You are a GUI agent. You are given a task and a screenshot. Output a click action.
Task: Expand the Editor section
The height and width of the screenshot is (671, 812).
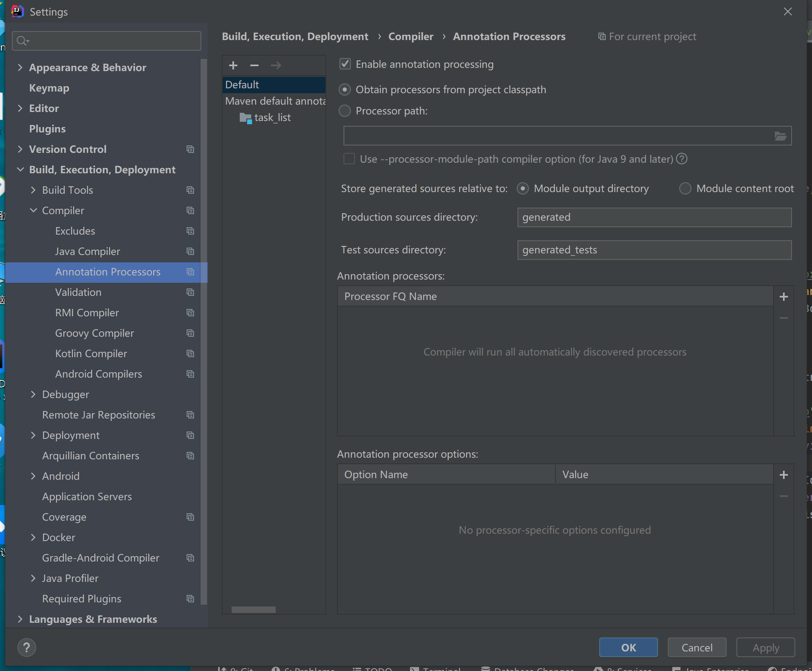click(x=20, y=108)
